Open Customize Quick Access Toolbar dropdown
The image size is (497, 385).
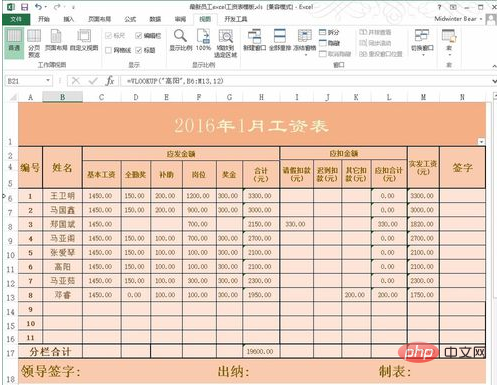73,7
